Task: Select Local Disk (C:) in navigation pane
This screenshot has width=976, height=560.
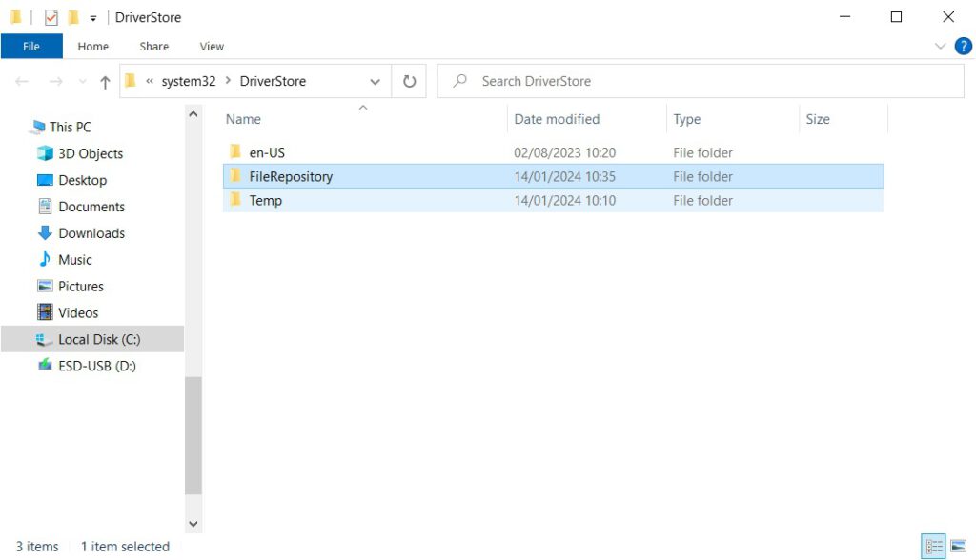Action: (x=92, y=339)
